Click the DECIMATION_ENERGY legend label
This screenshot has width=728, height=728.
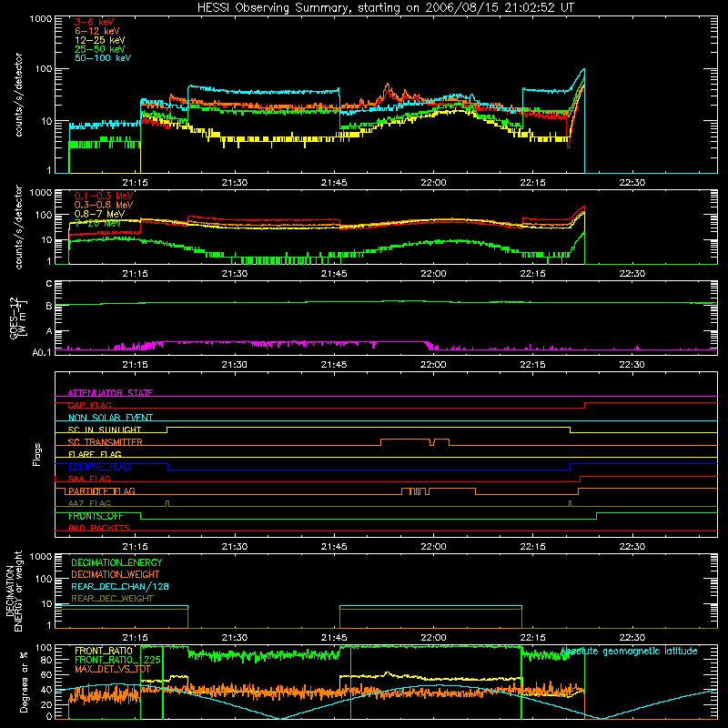tap(116, 562)
